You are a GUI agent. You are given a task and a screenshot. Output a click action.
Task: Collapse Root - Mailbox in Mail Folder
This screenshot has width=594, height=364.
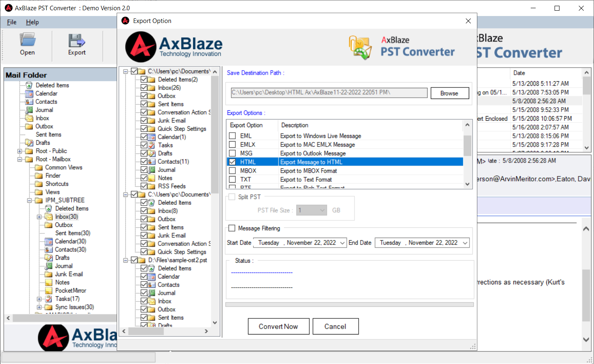[x=19, y=159]
